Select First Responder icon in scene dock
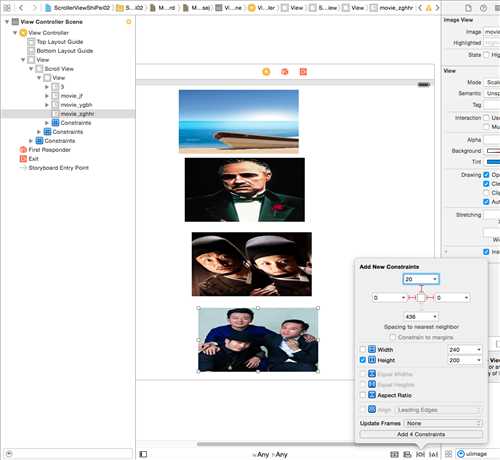 point(285,72)
